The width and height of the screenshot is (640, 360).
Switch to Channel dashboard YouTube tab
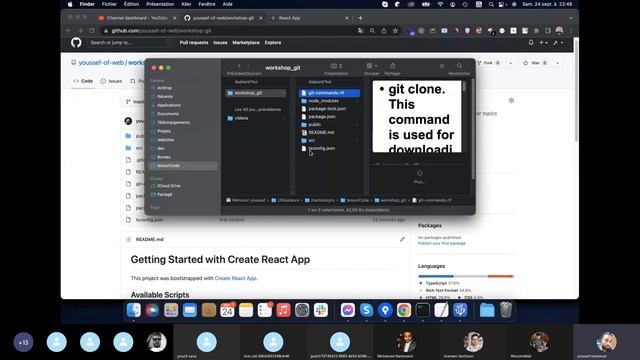(137, 18)
